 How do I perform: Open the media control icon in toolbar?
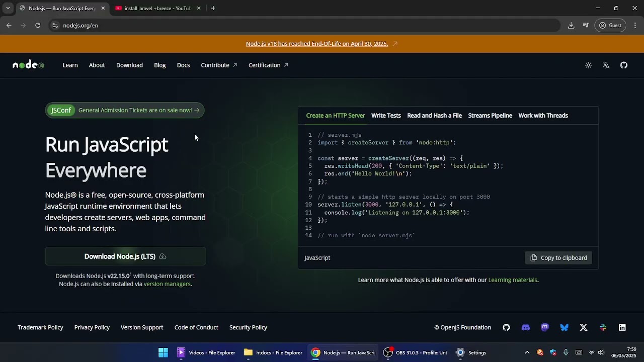point(586,25)
